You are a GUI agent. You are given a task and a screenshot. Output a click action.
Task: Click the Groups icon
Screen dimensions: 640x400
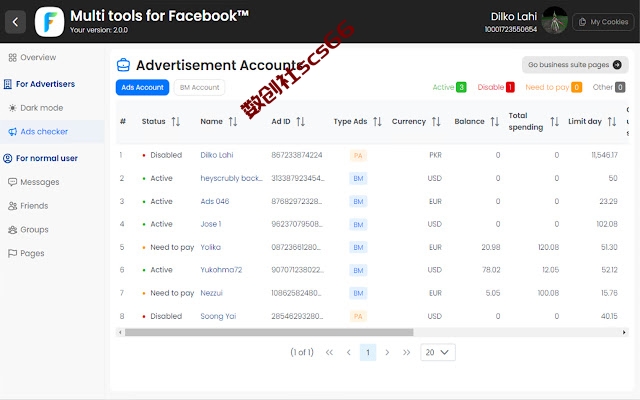click(x=13, y=230)
